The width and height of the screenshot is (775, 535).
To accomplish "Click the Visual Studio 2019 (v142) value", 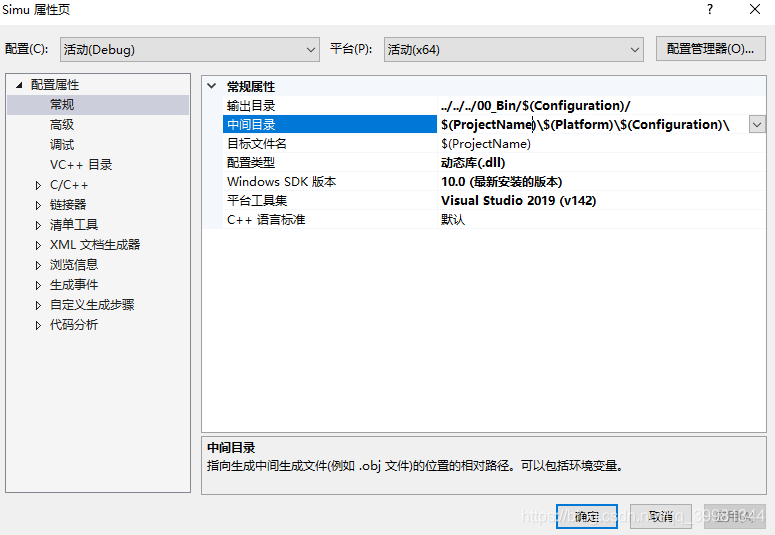I will pyautogui.click(x=518, y=200).
